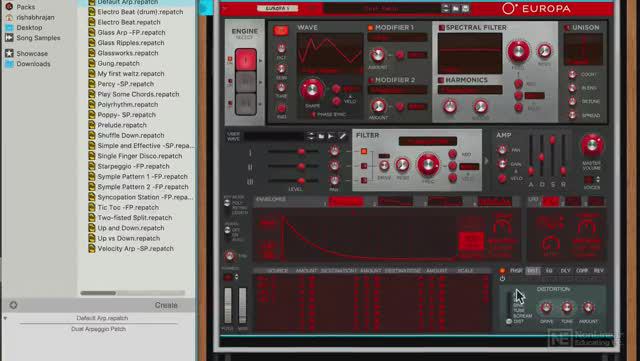Select Engine II button
The width and height of the screenshot is (640, 361).
point(246,82)
